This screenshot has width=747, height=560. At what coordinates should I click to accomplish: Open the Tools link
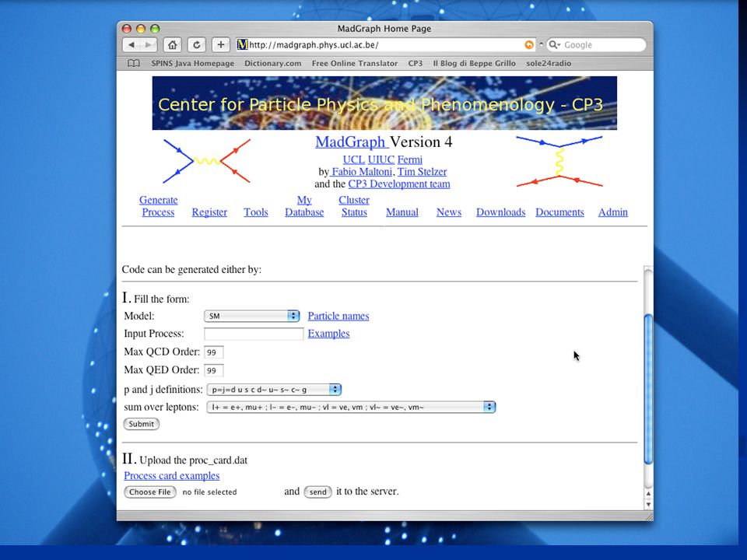coord(256,212)
